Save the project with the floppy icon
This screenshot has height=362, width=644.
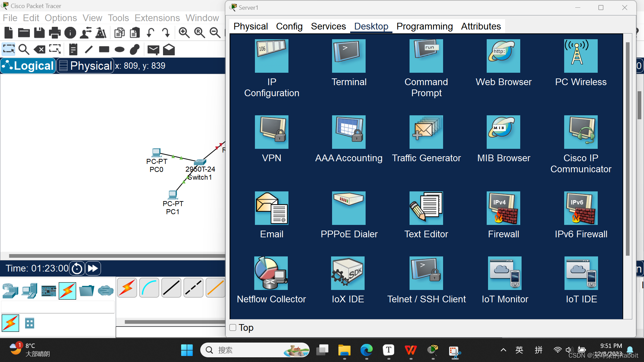(x=39, y=33)
